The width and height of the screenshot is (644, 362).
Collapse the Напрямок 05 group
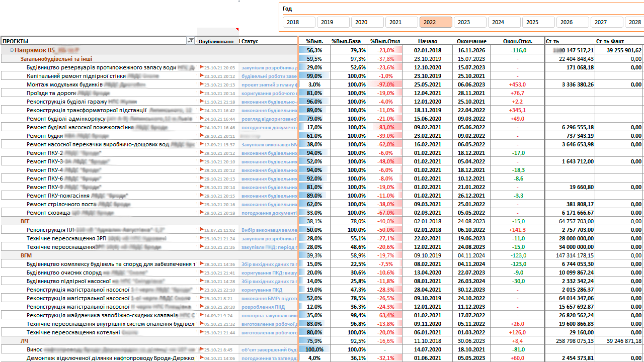tap(12, 50)
